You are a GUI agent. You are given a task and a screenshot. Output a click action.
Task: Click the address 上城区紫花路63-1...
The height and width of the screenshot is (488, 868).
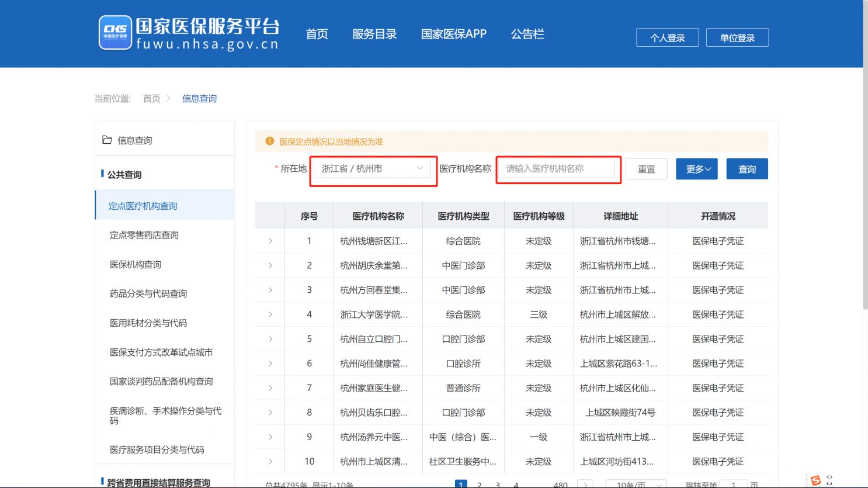click(619, 364)
